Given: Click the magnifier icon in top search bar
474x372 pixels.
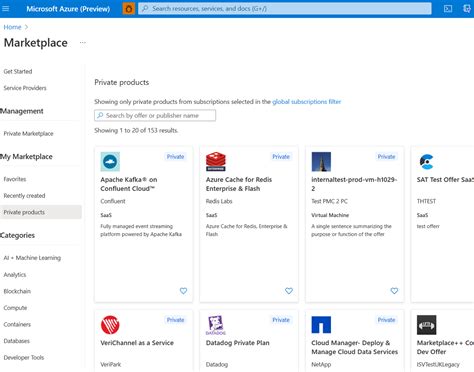Looking at the screenshot, I should pos(145,9).
